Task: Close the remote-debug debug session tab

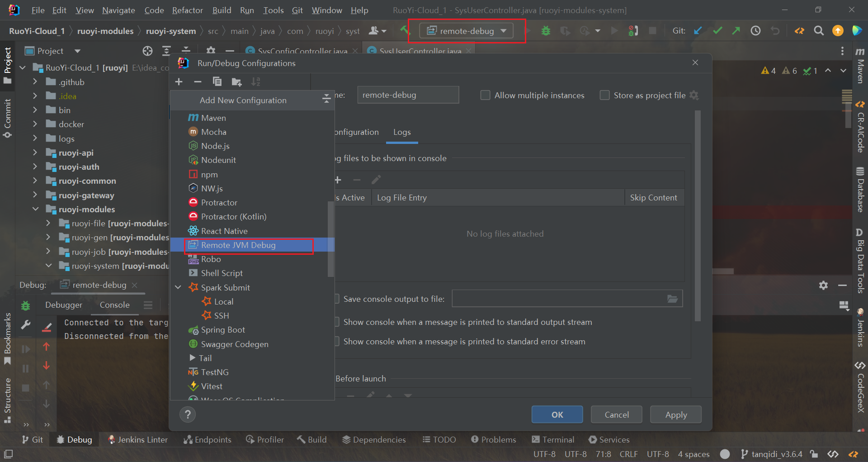Action: [134, 285]
